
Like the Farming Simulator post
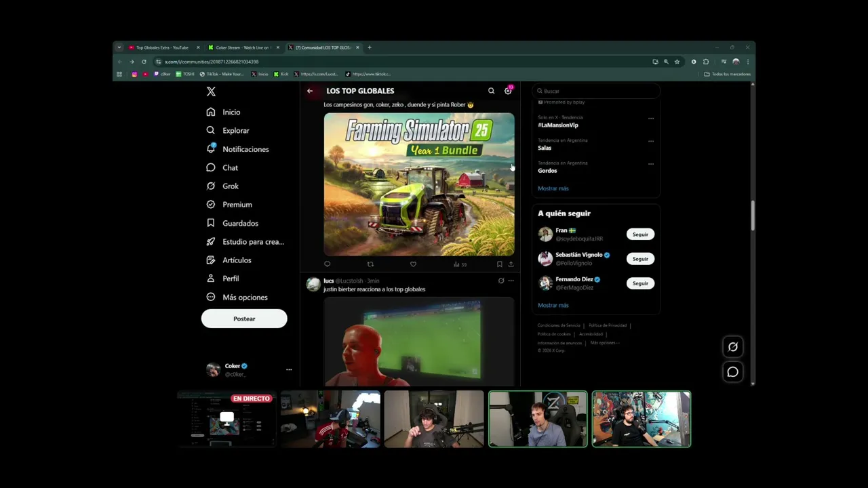pyautogui.click(x=413, y=264)
